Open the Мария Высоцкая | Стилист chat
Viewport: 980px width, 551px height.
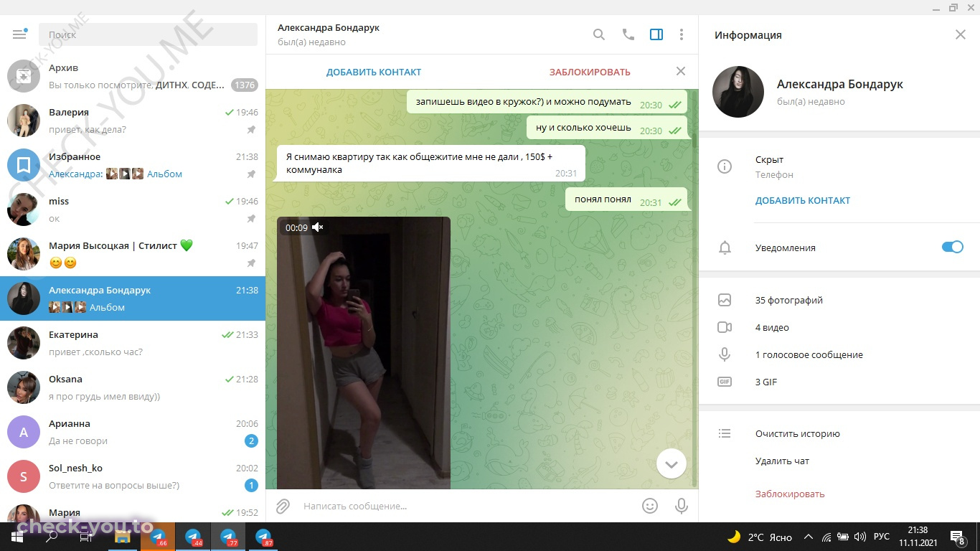[133, 254]
